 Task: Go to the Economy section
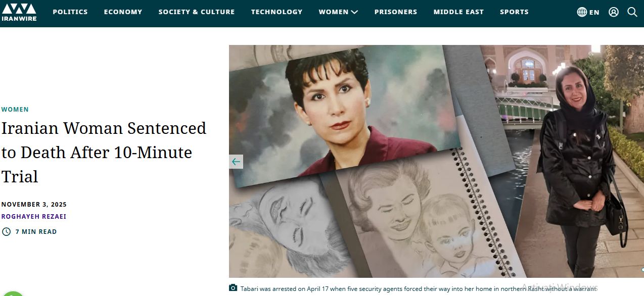coord(123,12)
